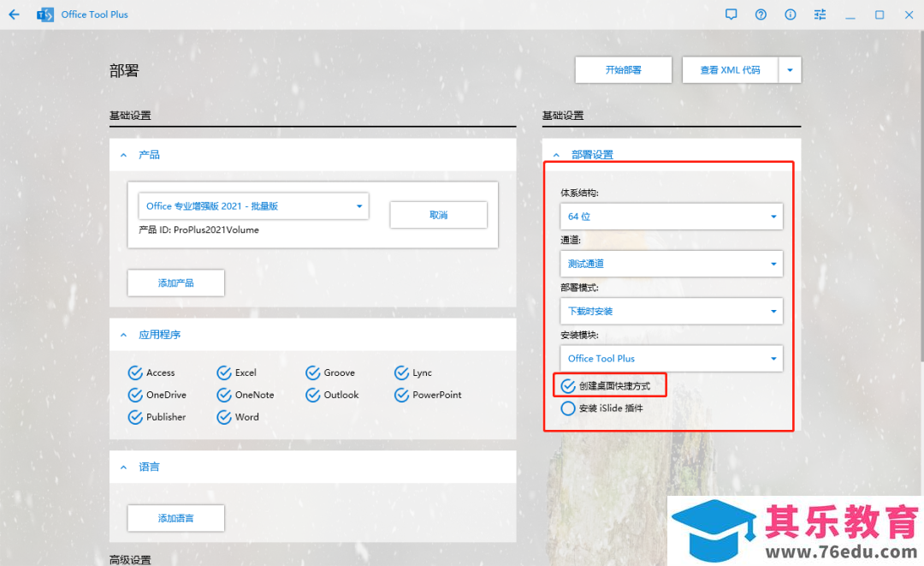Open the 通道 测试通道 dropdown
Viewport: 924px width, 566px height.
point(672,264)
